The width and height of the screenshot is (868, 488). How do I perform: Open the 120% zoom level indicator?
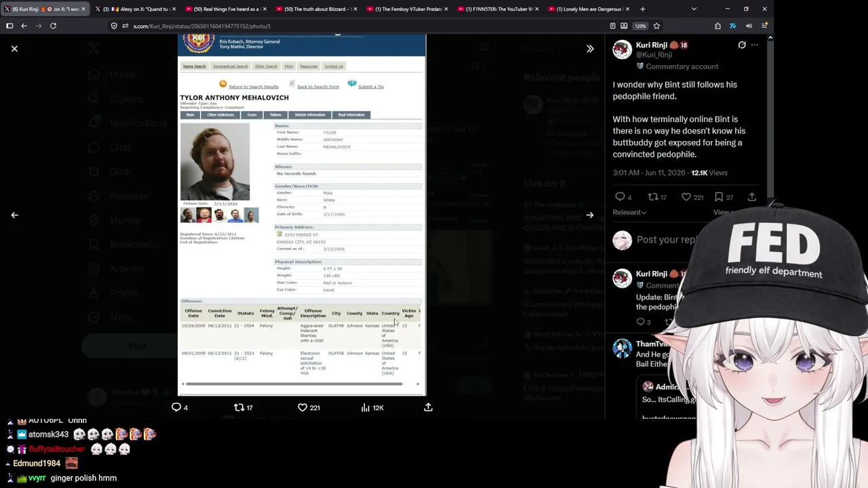coord(640,26)
